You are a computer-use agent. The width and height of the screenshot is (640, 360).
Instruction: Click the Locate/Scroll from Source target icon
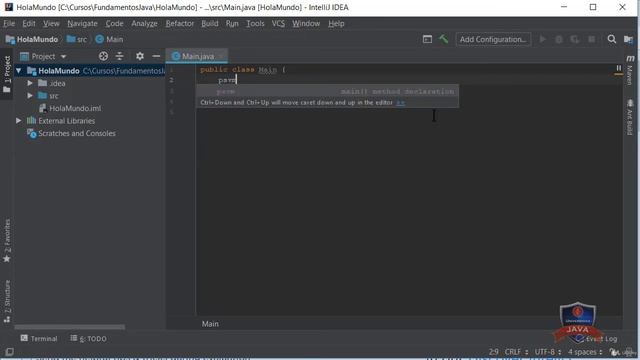click(103, 56)
